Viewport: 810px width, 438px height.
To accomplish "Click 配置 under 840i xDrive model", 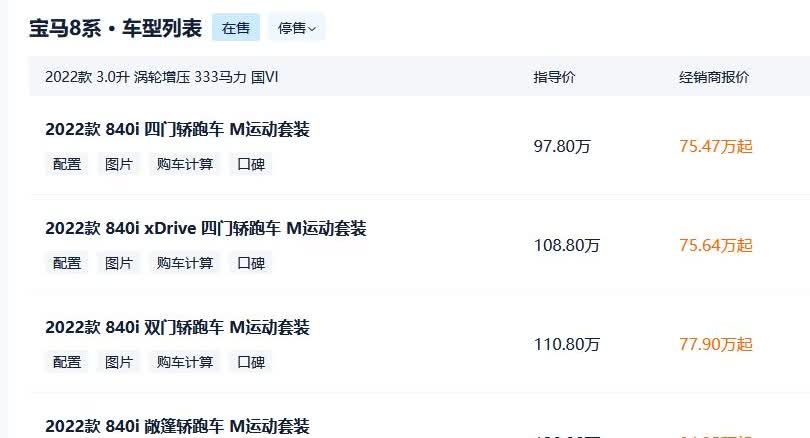I will (x=67, y=263).
